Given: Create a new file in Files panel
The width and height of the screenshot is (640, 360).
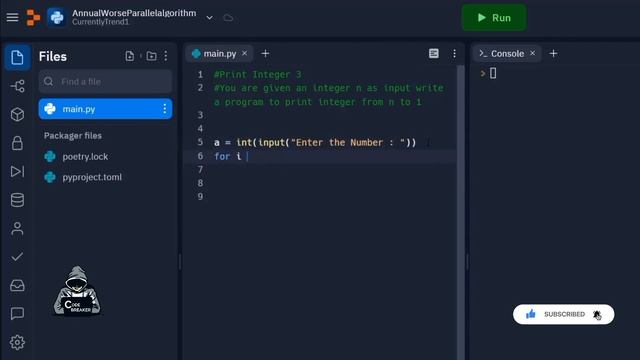Looking at the screenshot, I should [129, 56].
